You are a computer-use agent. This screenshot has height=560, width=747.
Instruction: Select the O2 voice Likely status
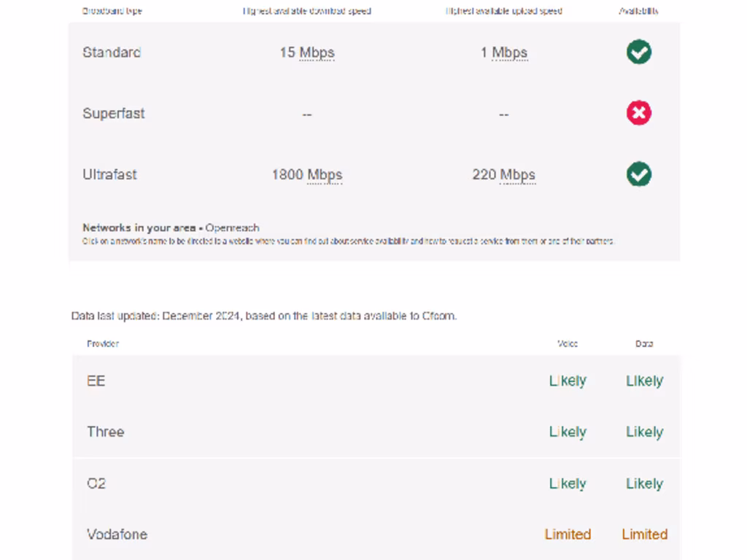coord(568,483)
